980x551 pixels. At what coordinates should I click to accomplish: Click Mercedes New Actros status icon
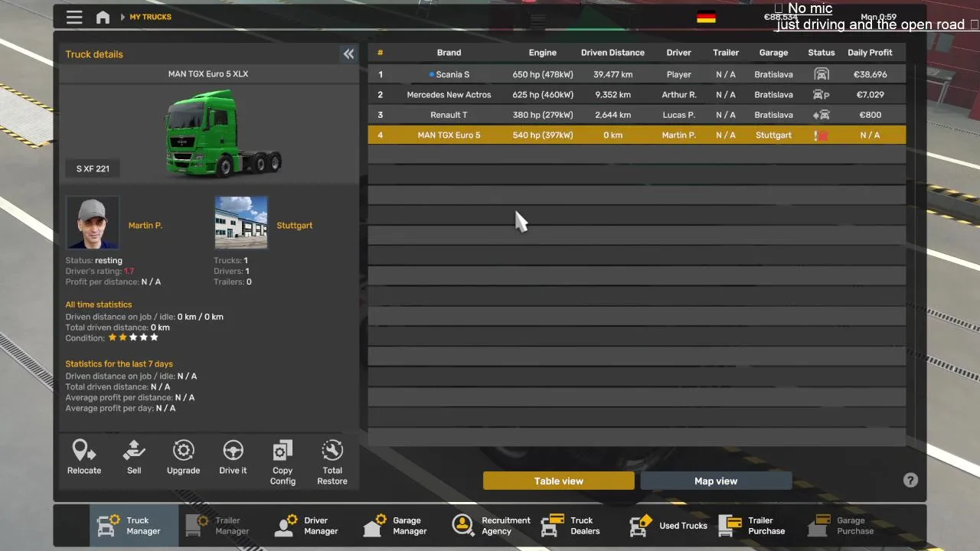coord(822,95)
